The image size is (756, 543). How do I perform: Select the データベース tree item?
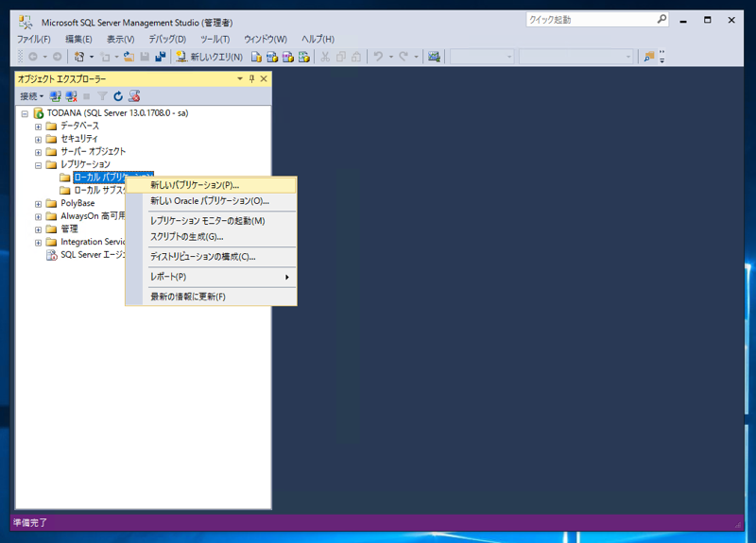79,126
